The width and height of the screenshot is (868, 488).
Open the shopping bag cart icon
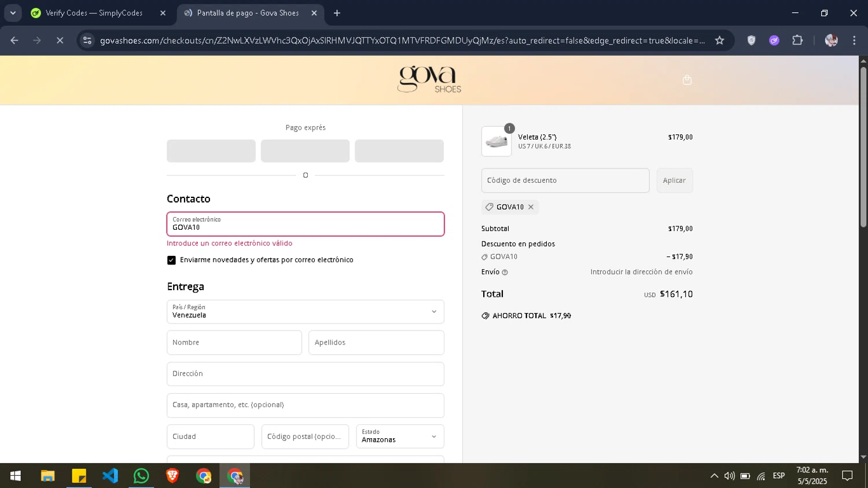pos(687,80)
